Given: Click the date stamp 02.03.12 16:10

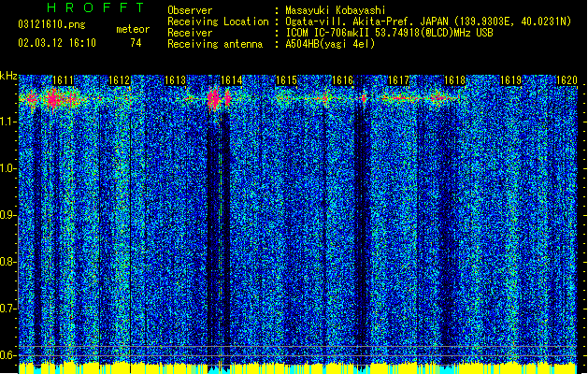Looking at the screenshot, I should coord(57,43).
